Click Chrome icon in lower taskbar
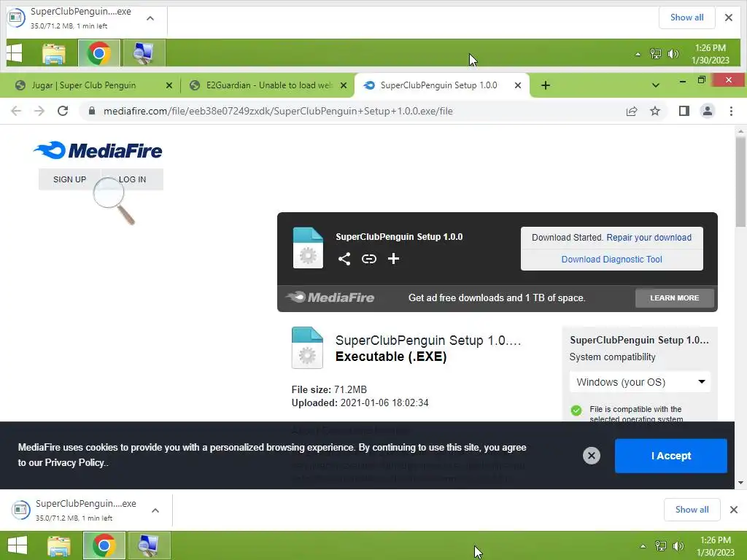 click(x=104, y=545)
